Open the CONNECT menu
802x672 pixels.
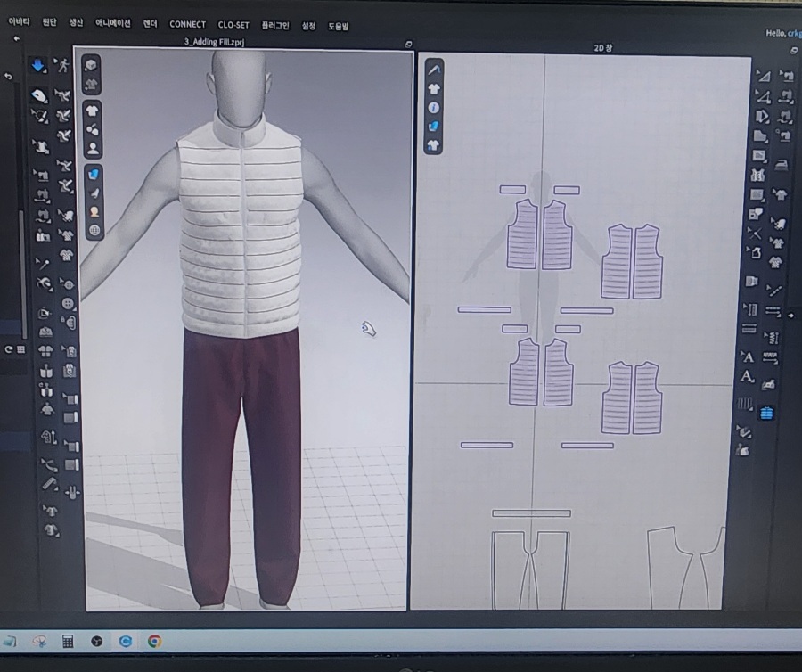coord(187,25)
